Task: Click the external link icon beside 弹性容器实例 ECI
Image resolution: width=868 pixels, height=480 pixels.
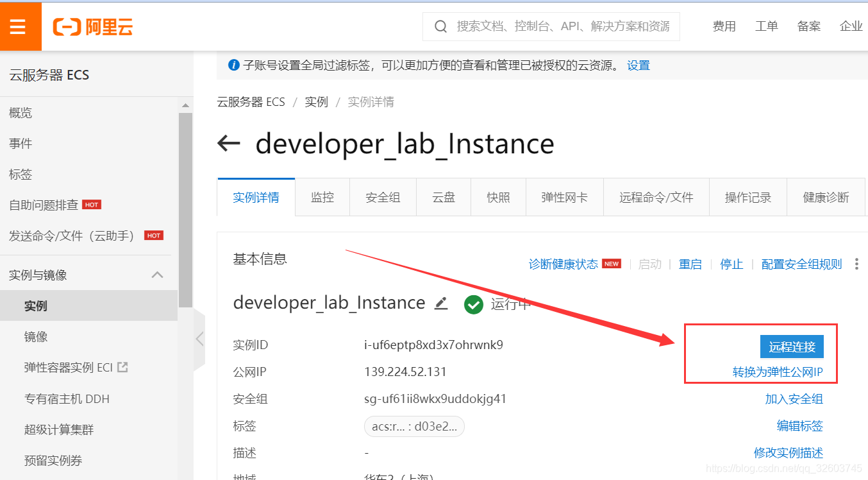Action: [x=122, y=367]
